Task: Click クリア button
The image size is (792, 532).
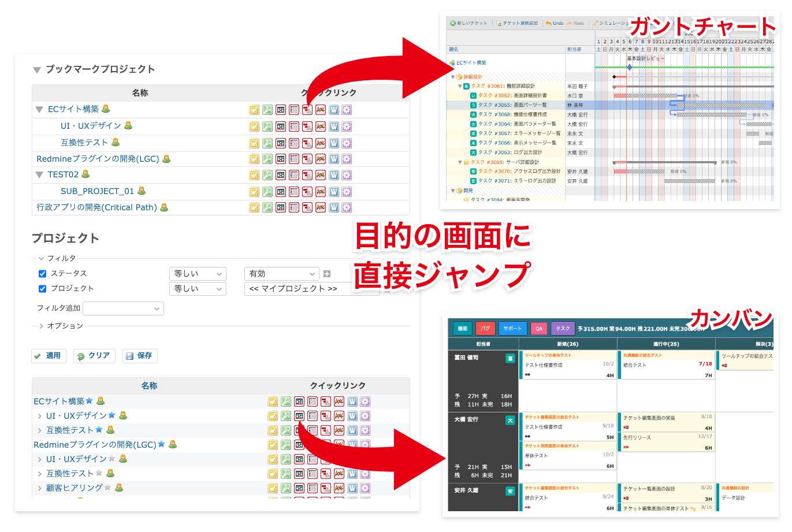Action: [94, 356]
